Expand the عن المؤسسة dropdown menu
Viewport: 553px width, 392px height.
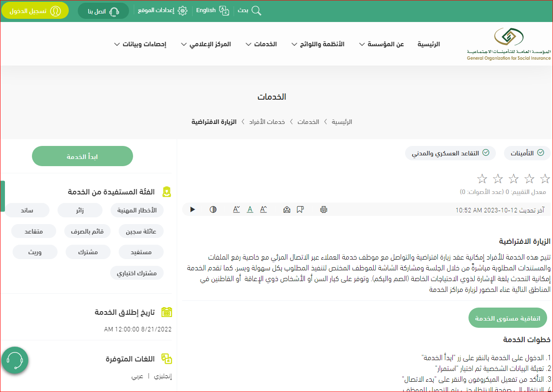[381, 44]
